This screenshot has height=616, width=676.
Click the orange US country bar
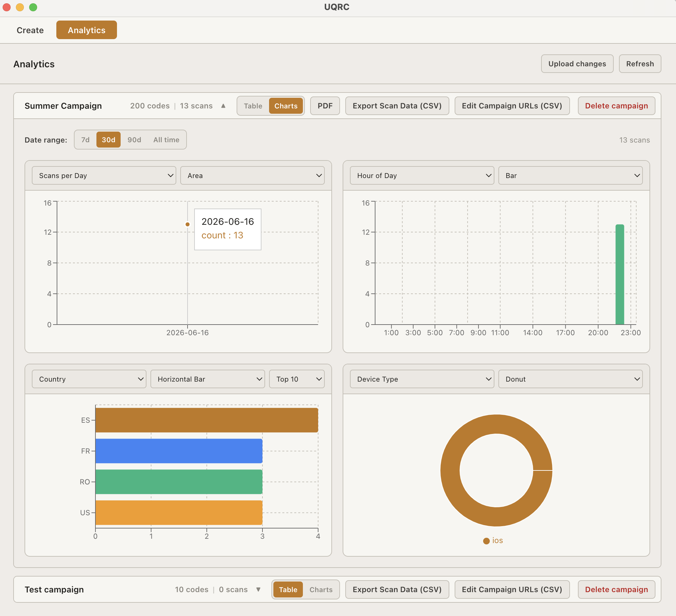tap(179, 513)
